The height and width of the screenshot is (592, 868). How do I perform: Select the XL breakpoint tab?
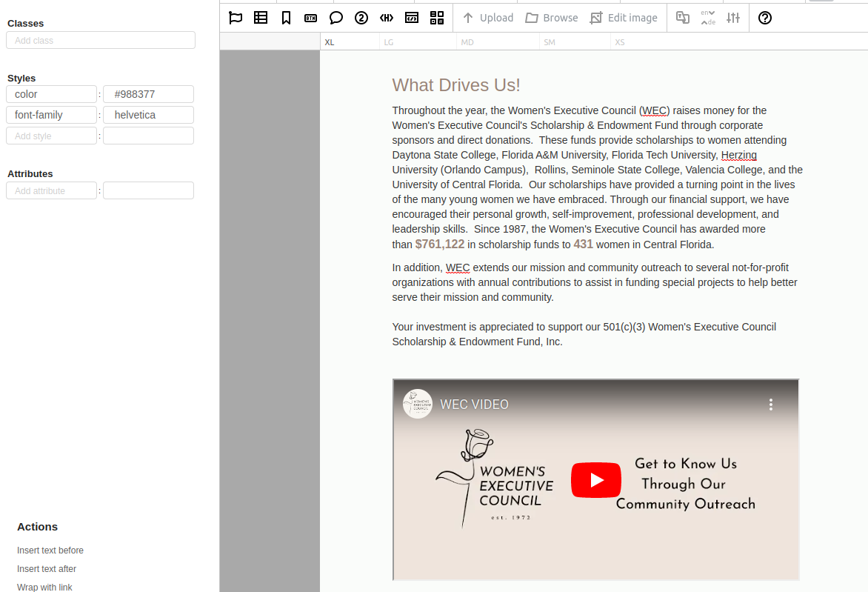click(x=330, y=42)
